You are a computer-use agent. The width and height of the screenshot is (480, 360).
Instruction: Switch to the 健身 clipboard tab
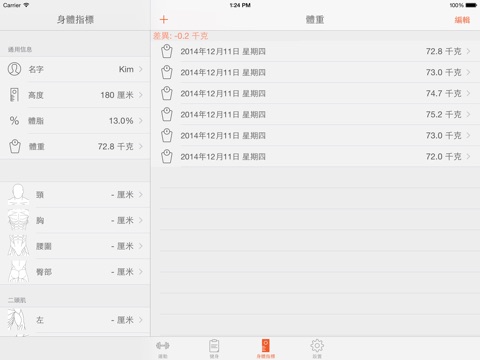tap(214, 349)
